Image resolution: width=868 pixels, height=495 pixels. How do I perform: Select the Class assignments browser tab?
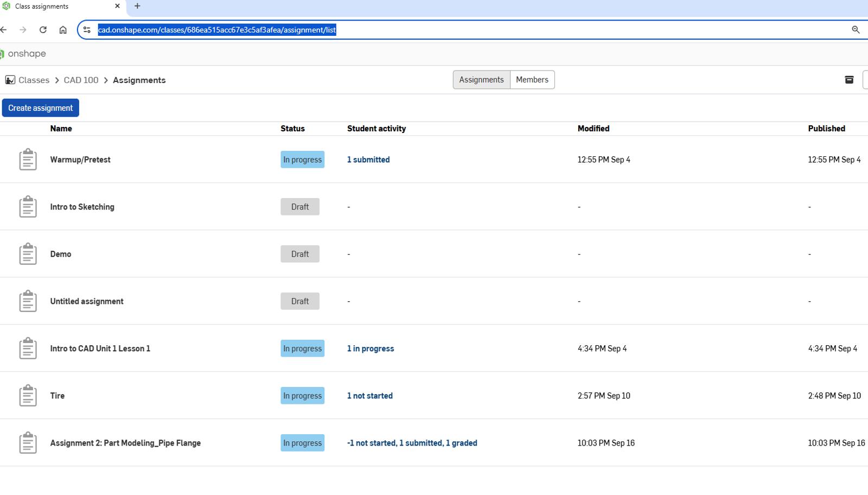pyautogui.click(x=60, y=7)
